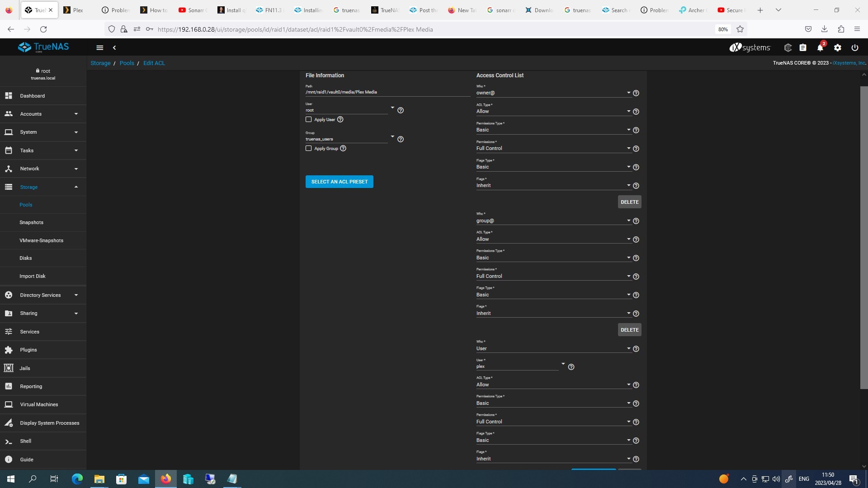The width and height of the screenshot is (868, 488).
Task: Enable the Apply Group checkbox
Action: click(309, 149)
